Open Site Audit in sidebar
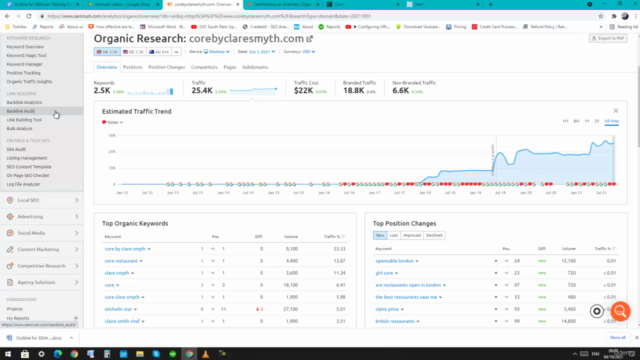This screenshot has width=640, height=360. 16,149
